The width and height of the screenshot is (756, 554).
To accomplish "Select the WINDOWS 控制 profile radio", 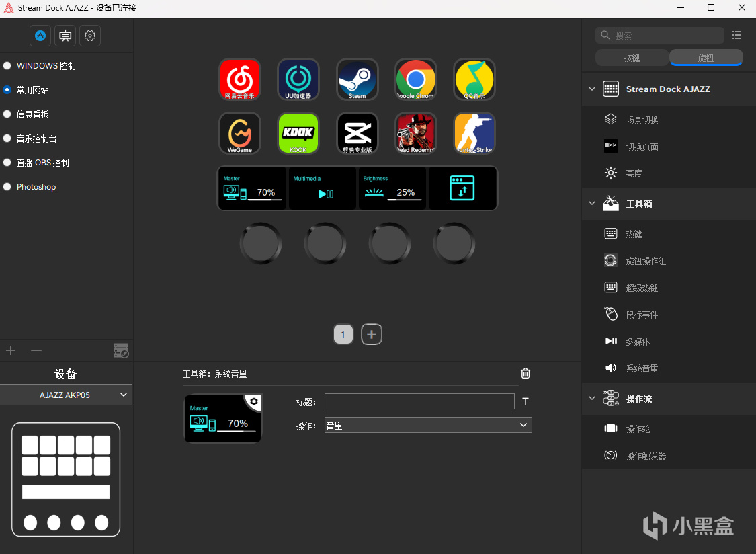I will (x=7, y=66).
